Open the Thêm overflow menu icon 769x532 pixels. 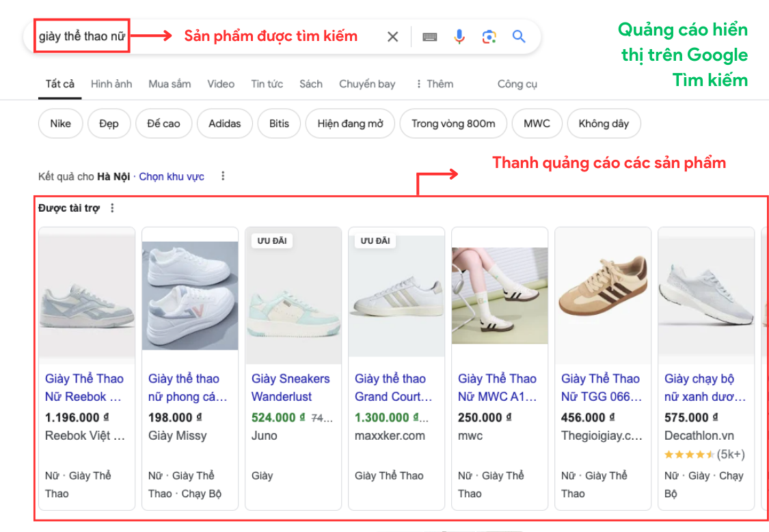[x=419, y=83]
